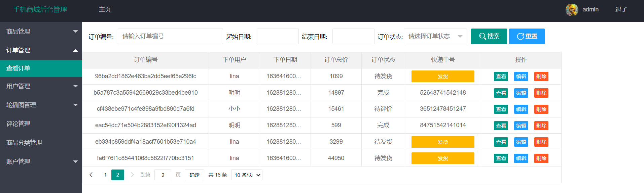Click 删除 for order eb334c859ddf
This screenshot has width=644, height=193.
[541, 142]
